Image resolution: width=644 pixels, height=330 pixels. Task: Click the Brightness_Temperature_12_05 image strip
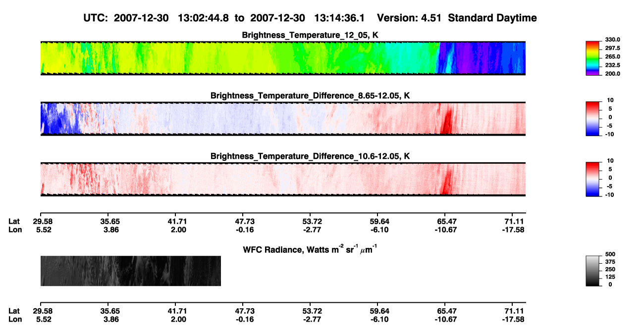[x=283, y=58]
